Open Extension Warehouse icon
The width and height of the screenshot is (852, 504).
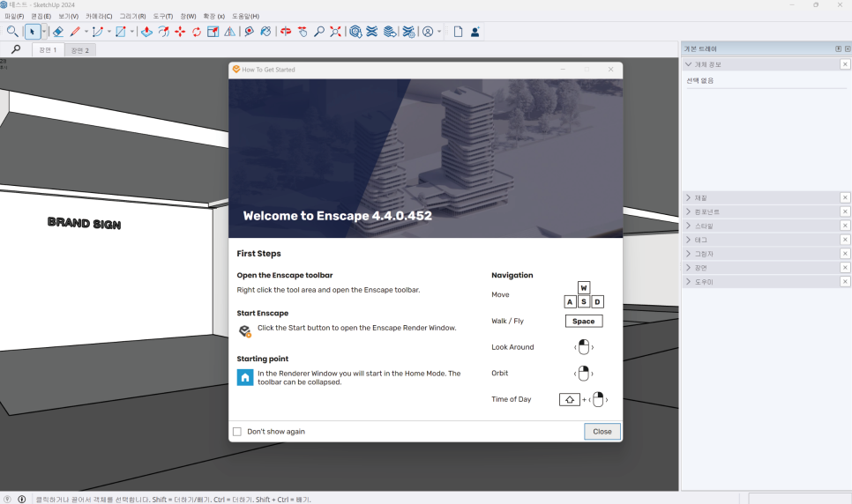tap(372, 32)
